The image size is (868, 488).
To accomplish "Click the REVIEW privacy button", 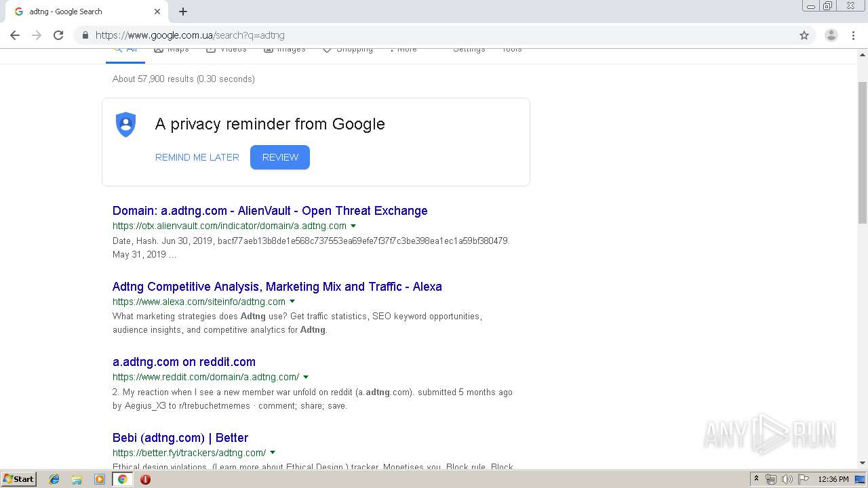I will coord(280,157).
